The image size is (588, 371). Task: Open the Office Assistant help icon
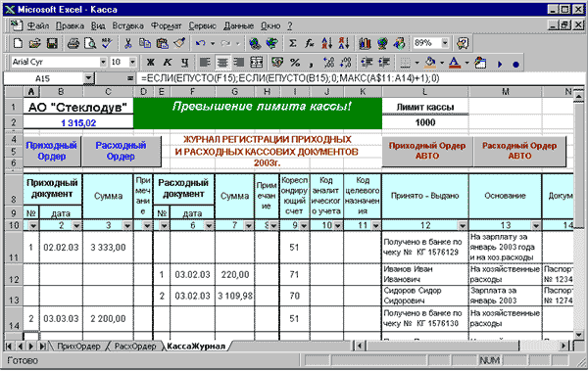pyautogui.click(x=463, y=43)
